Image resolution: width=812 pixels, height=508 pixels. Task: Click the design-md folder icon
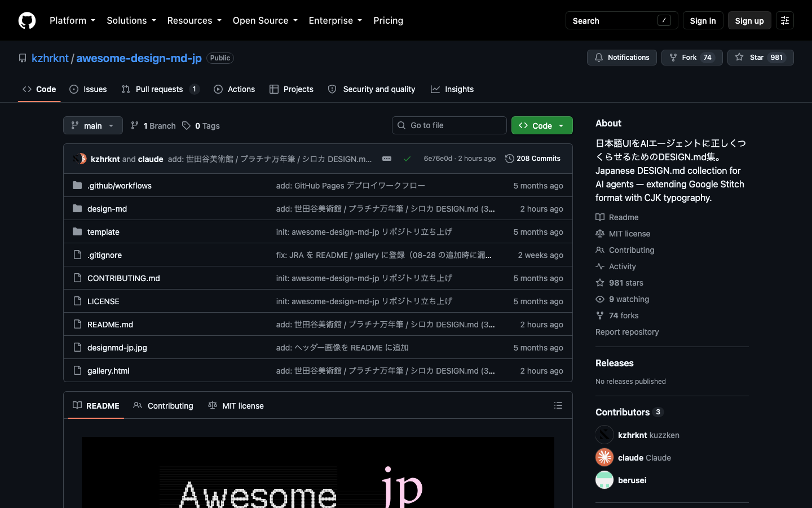[x=77, y=208]
